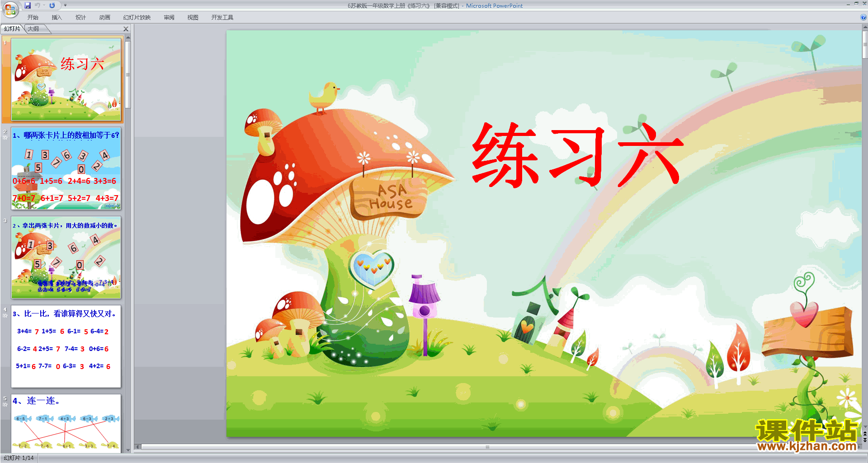Open the 审阅 ribbon tab

coord(169,18)
